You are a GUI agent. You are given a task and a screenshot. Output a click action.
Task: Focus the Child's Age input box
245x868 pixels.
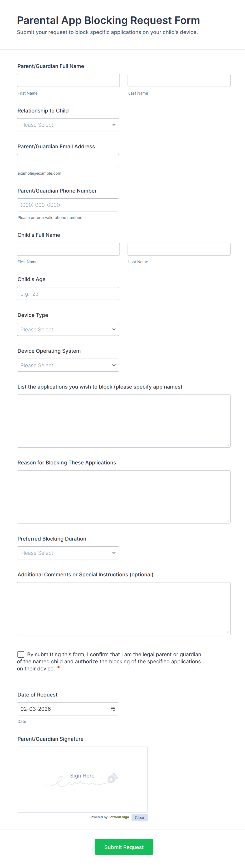pos(68,293)
